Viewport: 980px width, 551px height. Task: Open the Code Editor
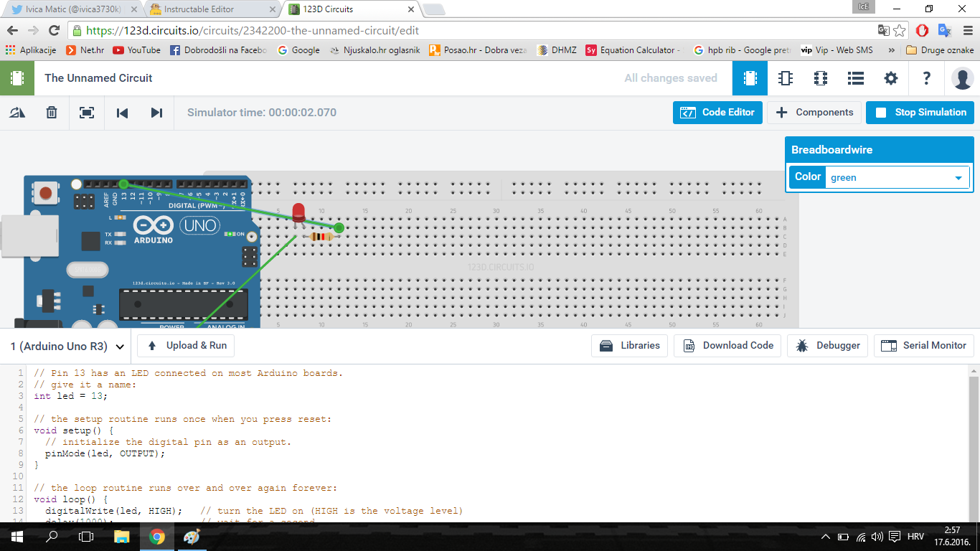(717, 112)
